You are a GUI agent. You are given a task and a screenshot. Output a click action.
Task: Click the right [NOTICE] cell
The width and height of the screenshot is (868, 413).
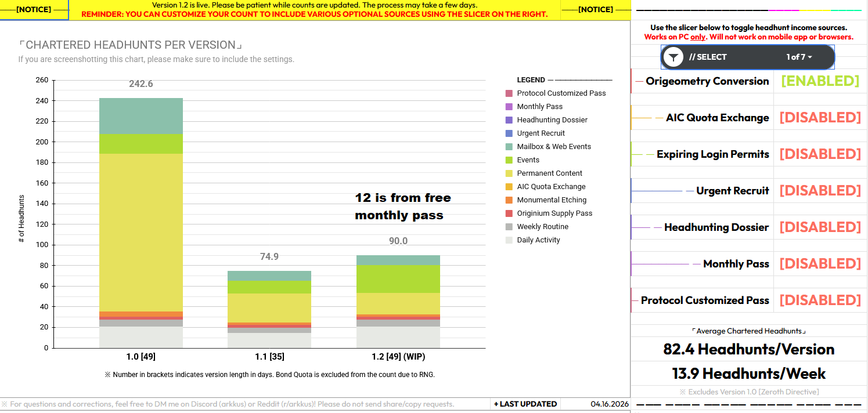coord(595,10)
